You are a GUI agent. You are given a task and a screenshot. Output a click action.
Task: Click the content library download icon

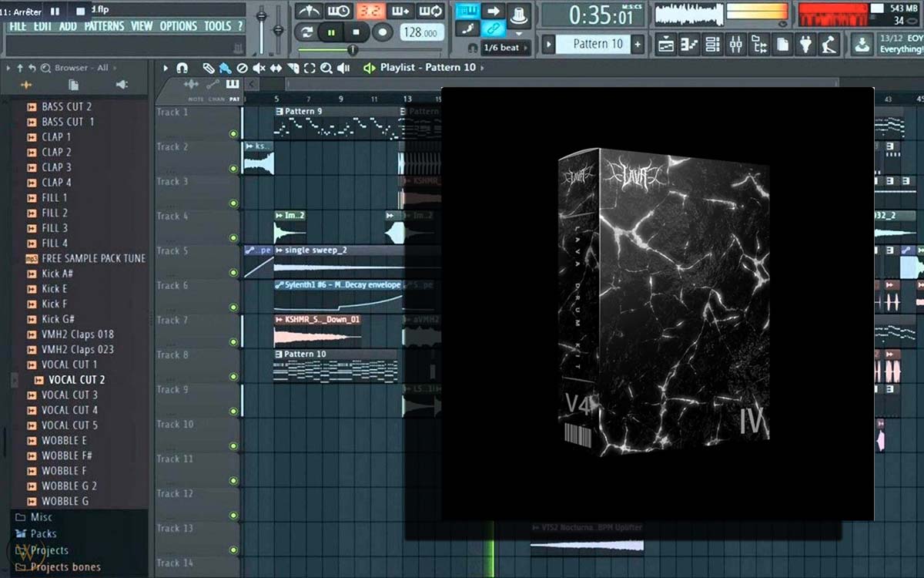862,44
